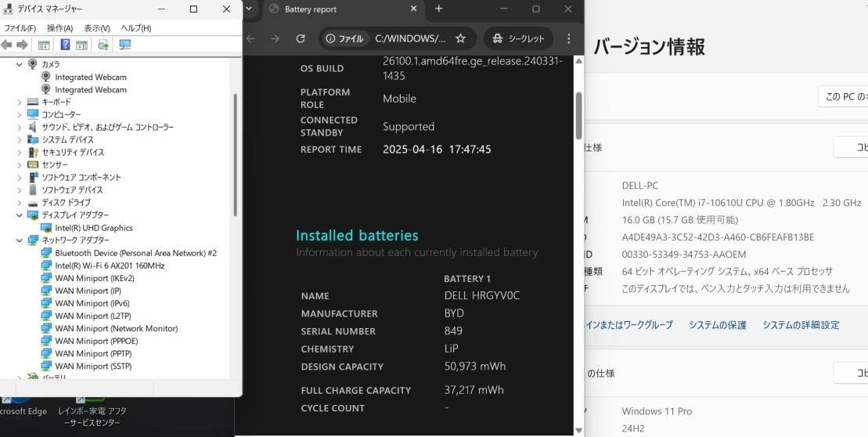Image resolution: width=868 pixels, height=437 pixels.
Task: Open Help via the blue question mark icon
Action: [65, 45]
